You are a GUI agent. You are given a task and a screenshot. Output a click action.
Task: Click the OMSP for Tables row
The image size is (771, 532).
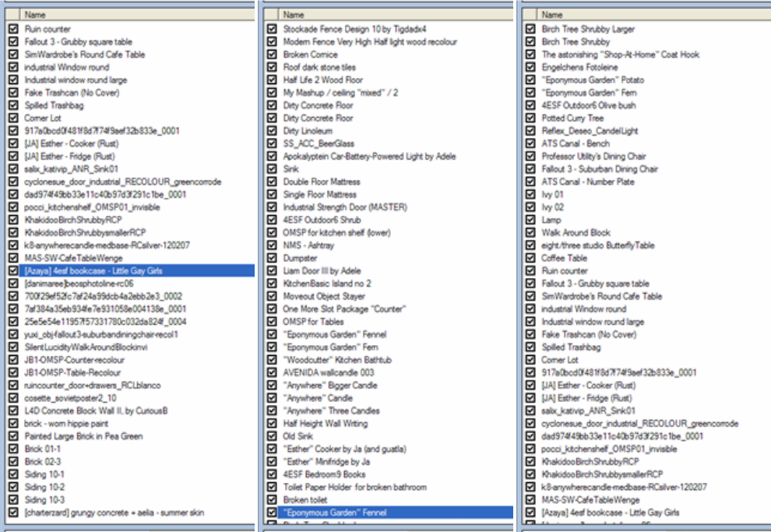[x=314, y=322]
